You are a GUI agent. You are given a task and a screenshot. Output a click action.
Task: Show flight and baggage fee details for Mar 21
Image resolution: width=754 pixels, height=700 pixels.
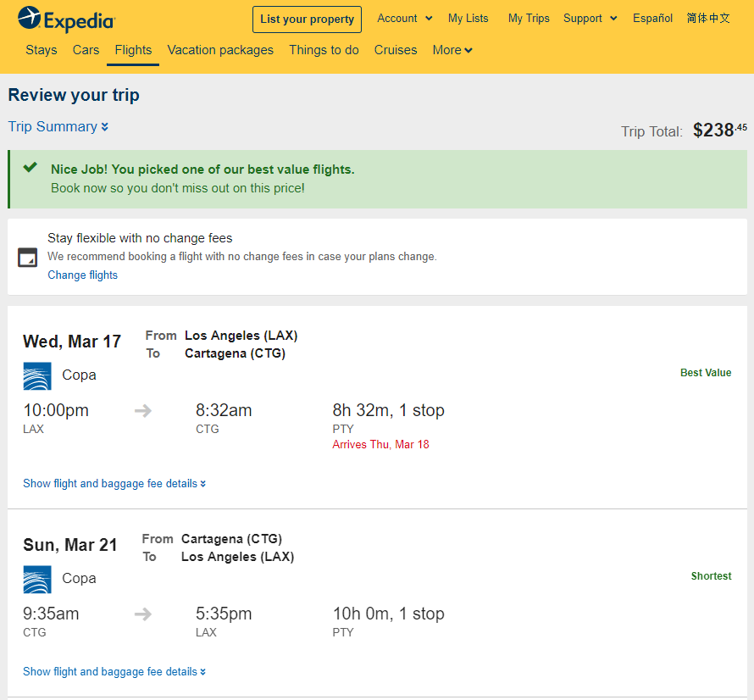[x=114, y=671]
